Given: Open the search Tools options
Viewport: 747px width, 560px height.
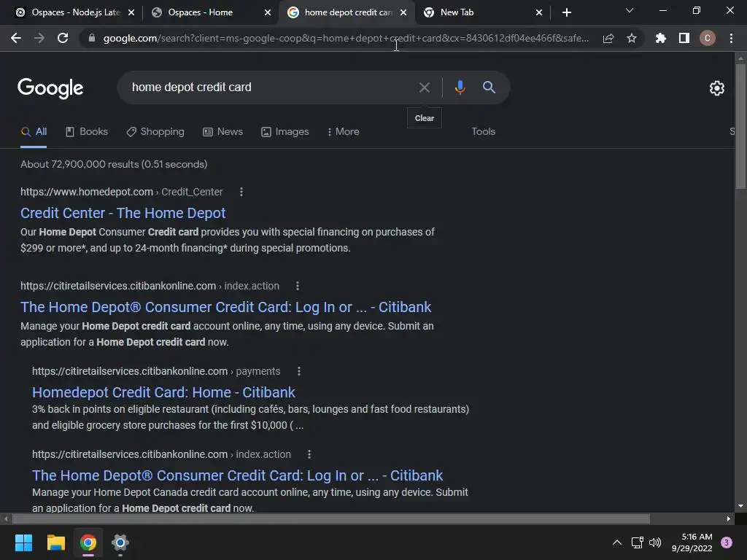Looking at the screenshot, I should pos(483,132).
